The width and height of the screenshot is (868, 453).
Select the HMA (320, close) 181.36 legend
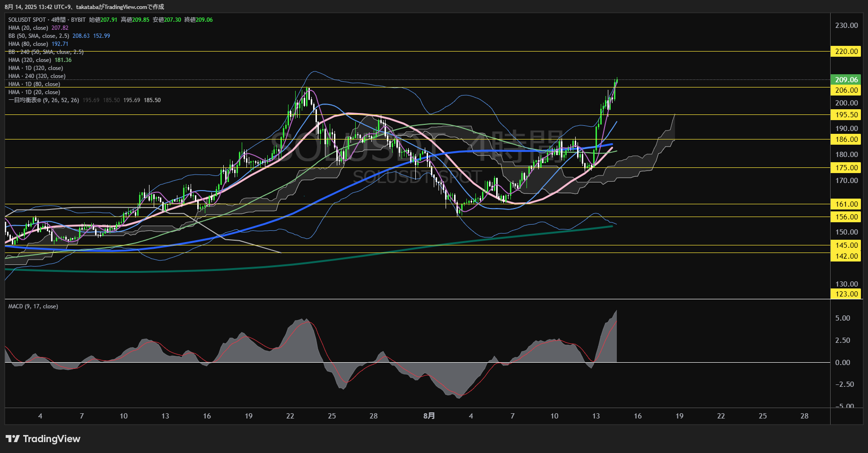coord(40,60)
